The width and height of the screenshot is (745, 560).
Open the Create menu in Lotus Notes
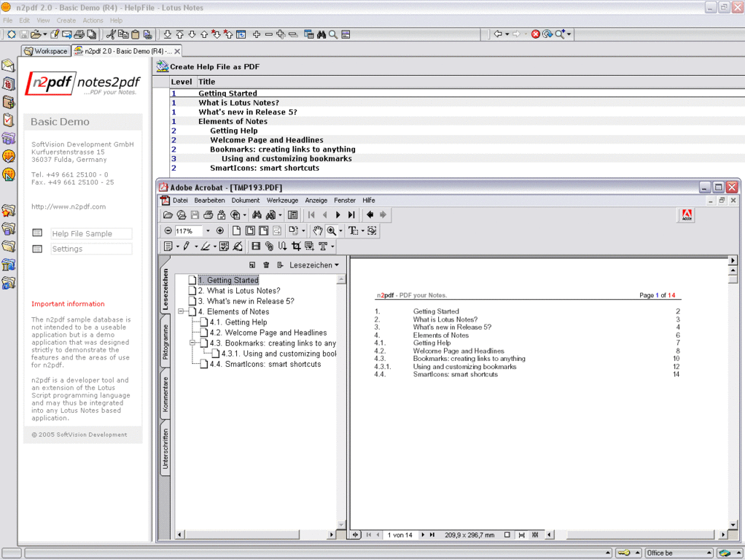(x=66, y=20)
